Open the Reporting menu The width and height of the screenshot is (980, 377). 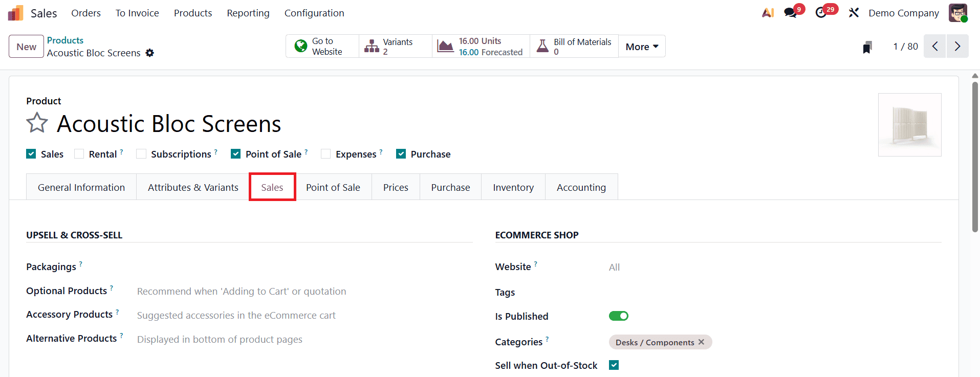click(248, 13)
